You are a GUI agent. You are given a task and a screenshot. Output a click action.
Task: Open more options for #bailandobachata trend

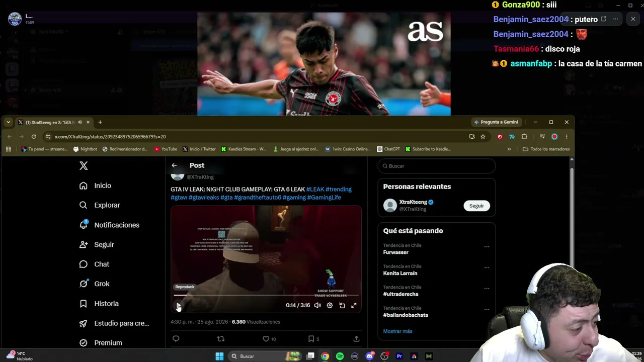coord(487,310)
